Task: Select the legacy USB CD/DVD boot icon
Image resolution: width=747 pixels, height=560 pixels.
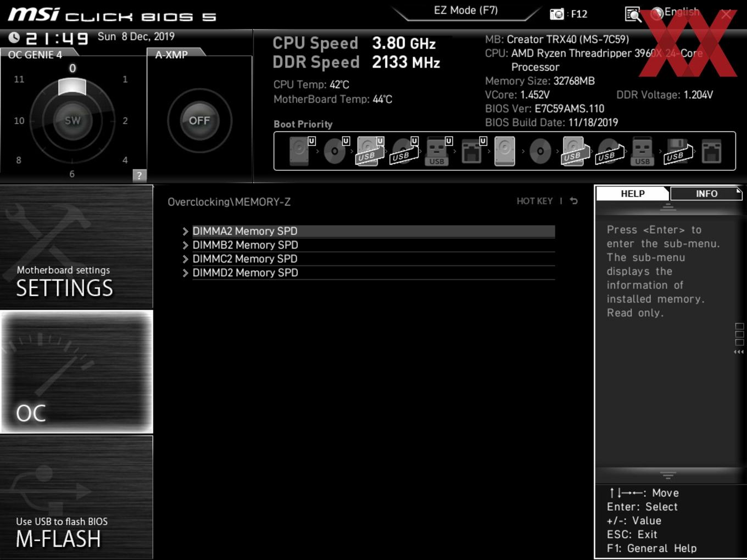Action: [610, 151]
